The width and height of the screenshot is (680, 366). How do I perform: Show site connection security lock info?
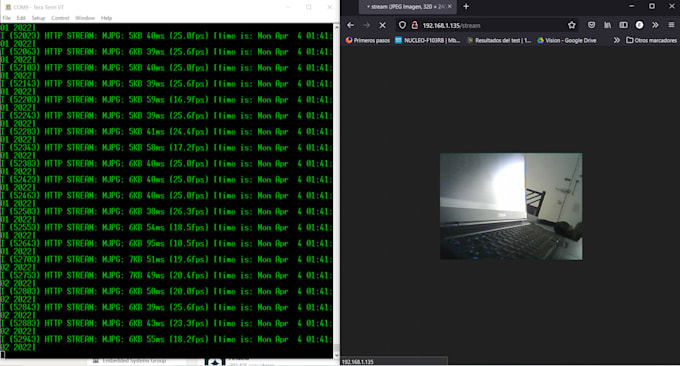click(415, 25)
